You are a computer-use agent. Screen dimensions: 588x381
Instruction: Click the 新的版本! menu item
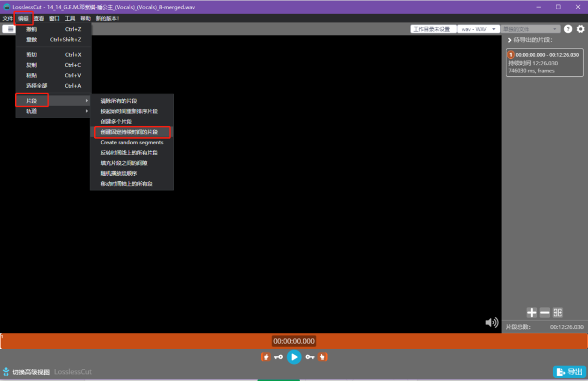pos(107,19)
